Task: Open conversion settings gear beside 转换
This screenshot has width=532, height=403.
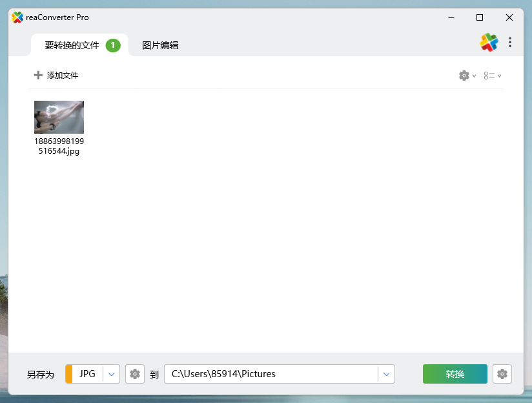Action: pyautogui.click(x=502, y=374)
